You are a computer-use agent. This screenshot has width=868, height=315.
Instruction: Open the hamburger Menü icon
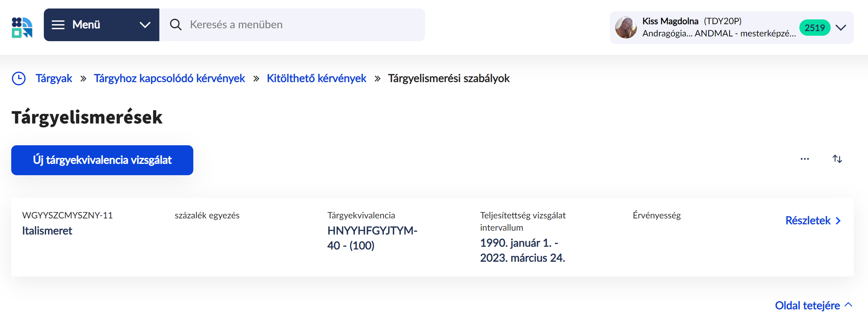(x=58, y=24)
